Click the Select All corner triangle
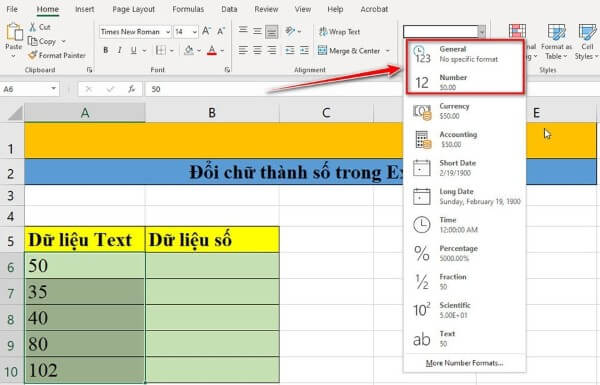The width and height of the screenshot is (600, 385). tap(15, 113)
